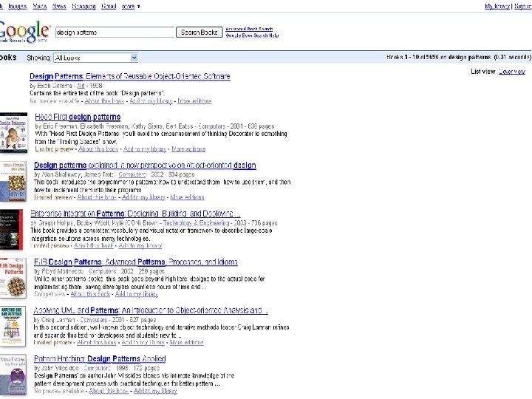The width and height of the screenshot is (532, 399).
Task: Open 'Design patterns explained' title link
Action: (145, 166)
